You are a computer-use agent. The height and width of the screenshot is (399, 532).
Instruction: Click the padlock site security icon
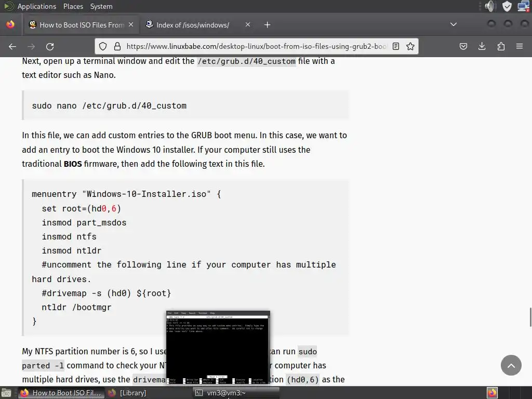(x=117, y=46)
